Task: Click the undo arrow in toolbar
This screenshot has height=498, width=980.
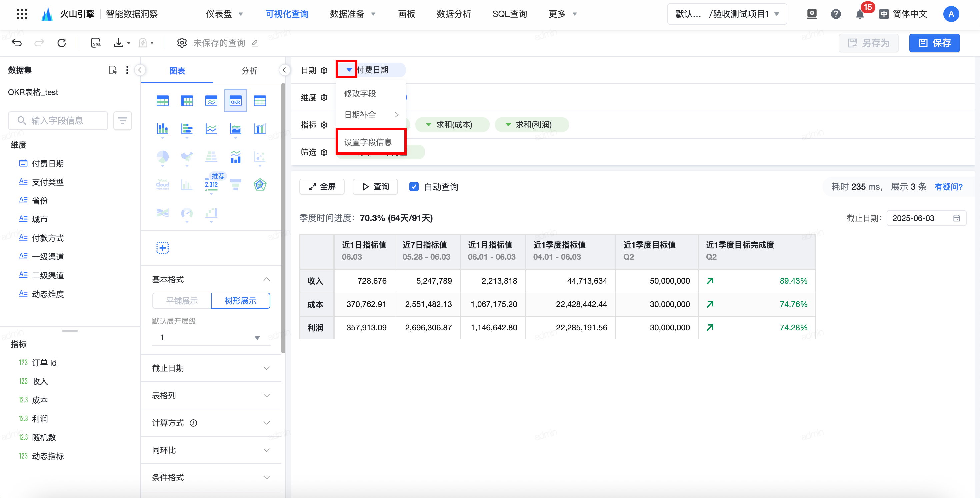Action: (17, 43)
